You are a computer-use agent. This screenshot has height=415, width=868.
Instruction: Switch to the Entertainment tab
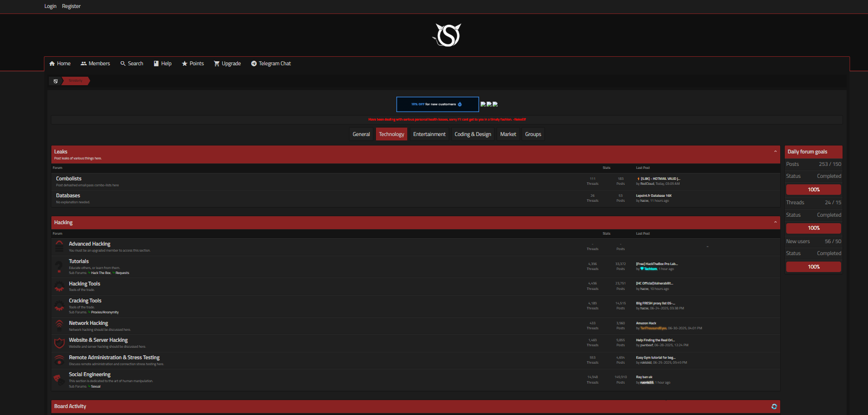click(x=429, y=134)
